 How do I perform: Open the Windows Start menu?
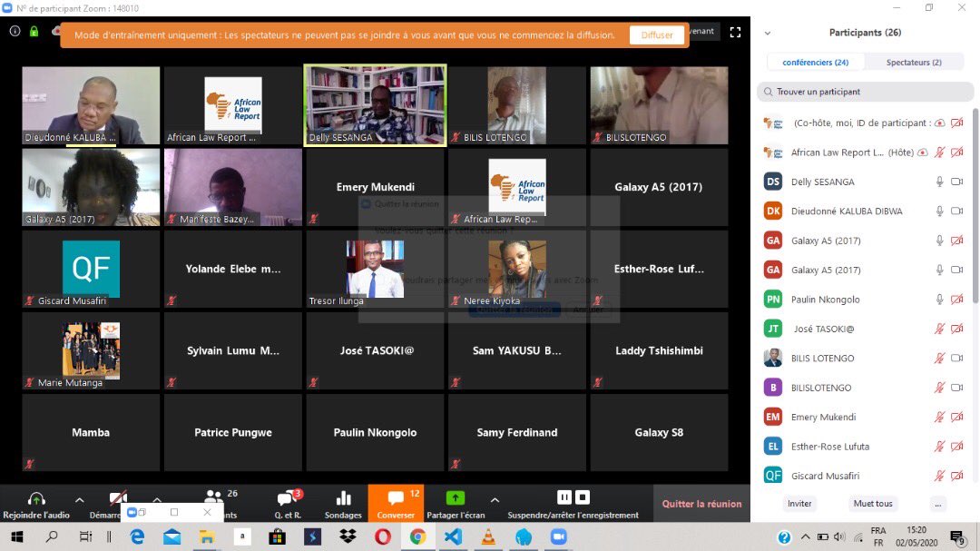(x=17, y=536)
